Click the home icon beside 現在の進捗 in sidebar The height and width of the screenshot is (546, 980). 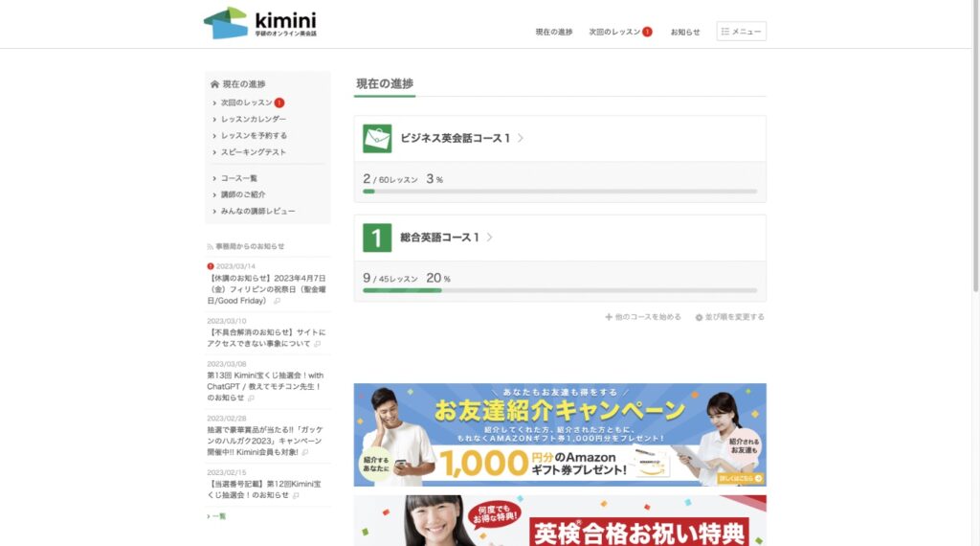point(214,84)
